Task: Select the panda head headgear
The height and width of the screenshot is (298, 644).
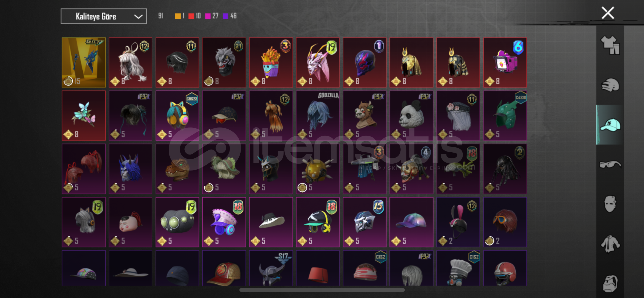Action: point(411,116)
